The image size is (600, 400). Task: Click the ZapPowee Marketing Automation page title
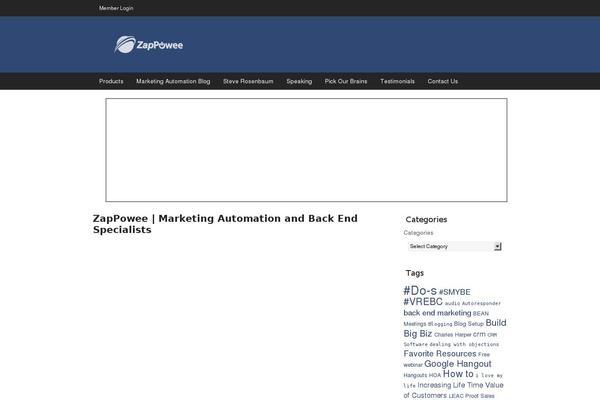click(x=225, y=224)
